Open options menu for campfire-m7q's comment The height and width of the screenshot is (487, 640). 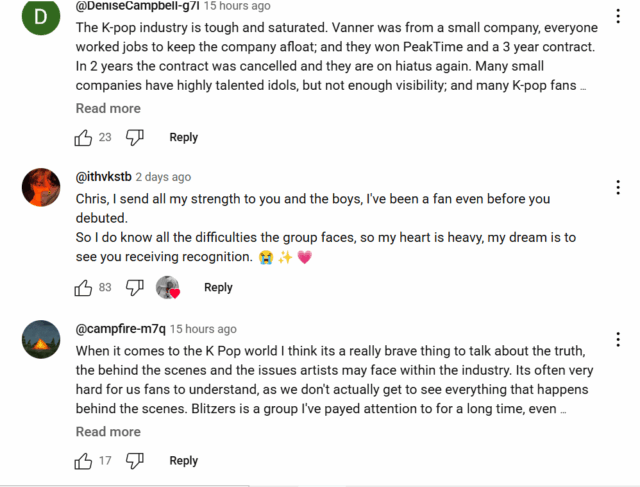(619, 339)
